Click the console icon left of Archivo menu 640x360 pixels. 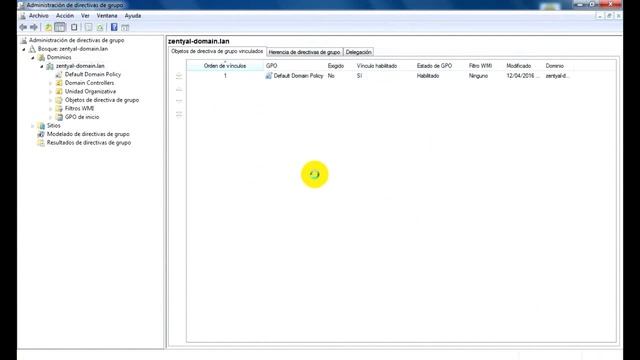click(23, 16)
